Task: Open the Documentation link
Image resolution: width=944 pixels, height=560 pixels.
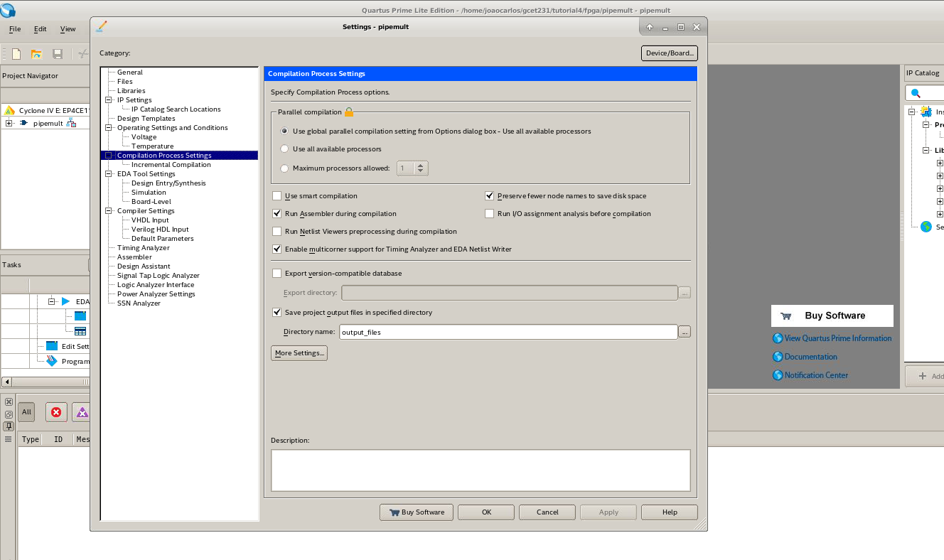Action: pos(811,357)
